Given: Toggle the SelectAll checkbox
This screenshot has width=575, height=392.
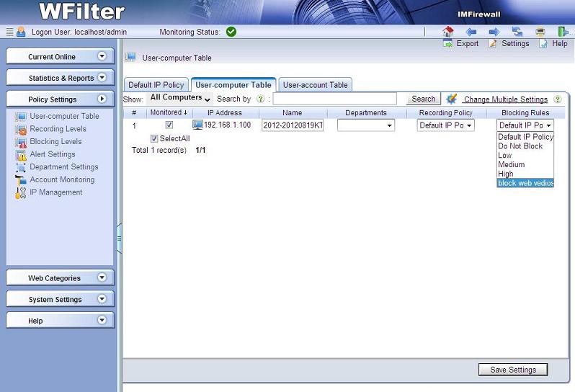Looking at the screenshot, I should coord(154,138).
